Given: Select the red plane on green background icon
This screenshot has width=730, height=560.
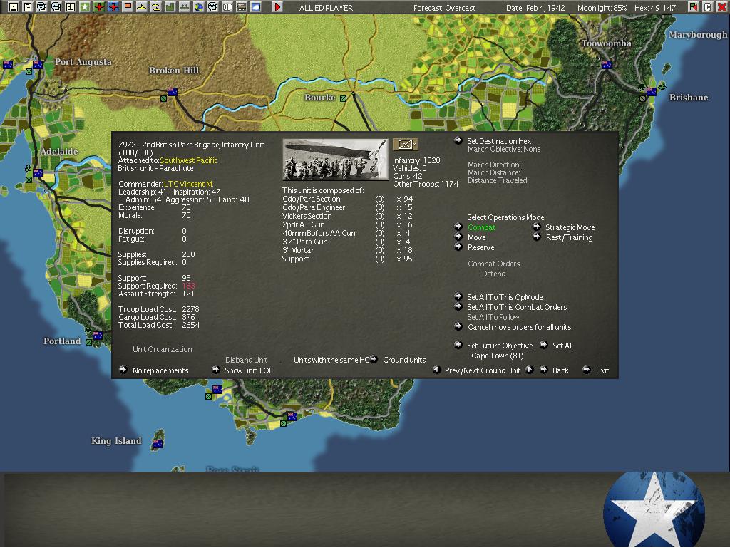Looking at the screenshot, I should 99,7.
